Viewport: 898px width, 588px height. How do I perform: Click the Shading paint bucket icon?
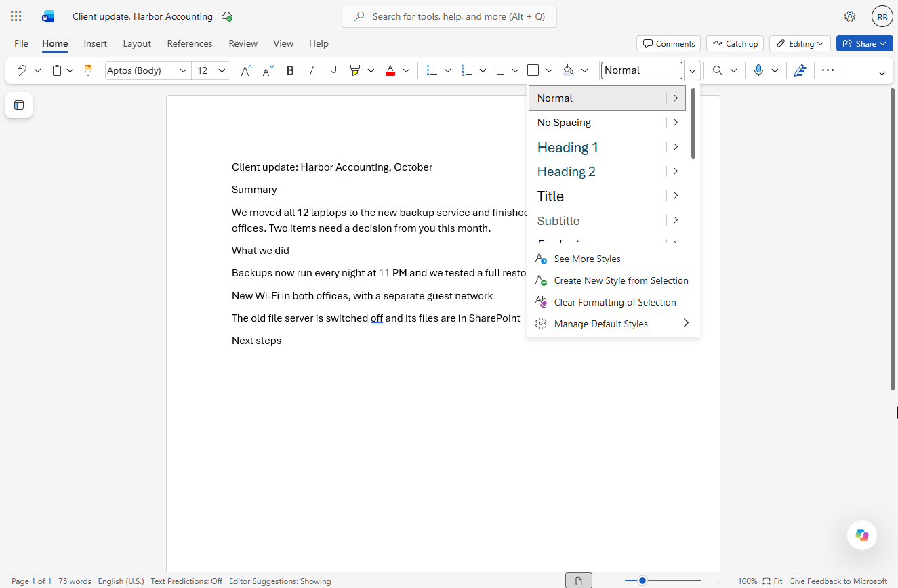click(569, 70)
